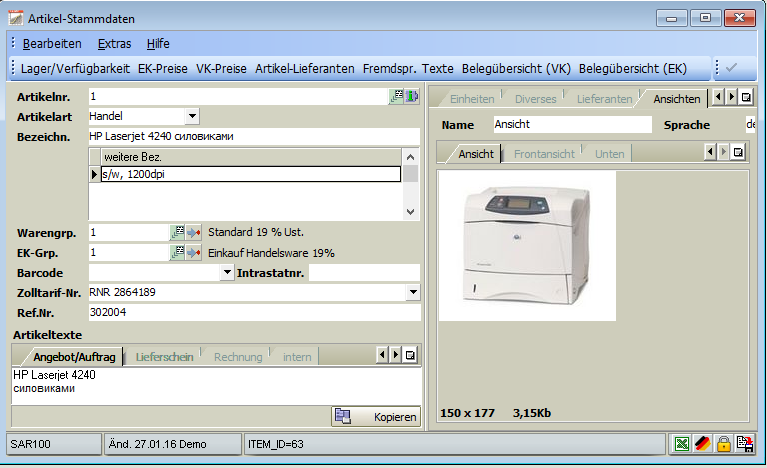Screen dimensions: 767x468
Task: Select the Angebot/Auftrag text tab
Action: coord(74,357)
